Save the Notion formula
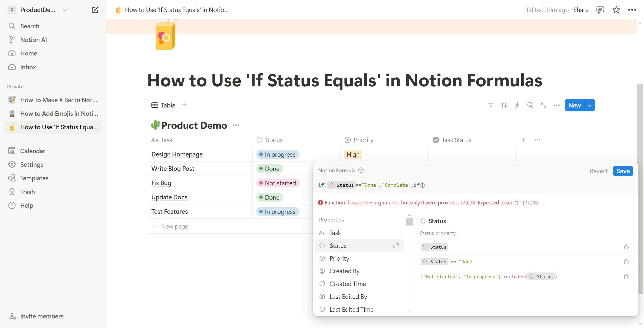This screenshot has width=644, height=328. click(623, 171)
